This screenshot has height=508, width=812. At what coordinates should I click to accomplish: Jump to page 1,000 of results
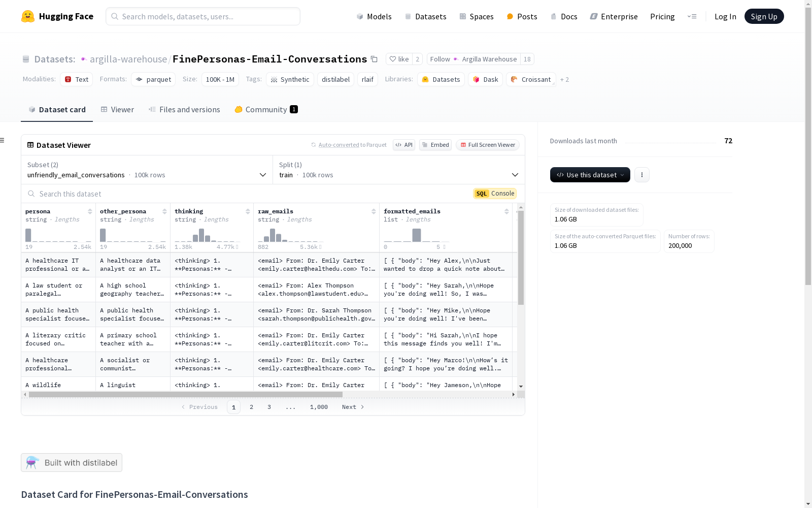tap(319, 407)
